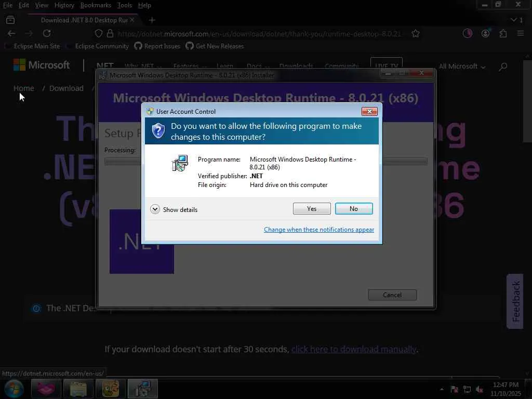Click the volume tray icon
The width and height of the screenshot is (532, 399).
[x=480, y=389]
